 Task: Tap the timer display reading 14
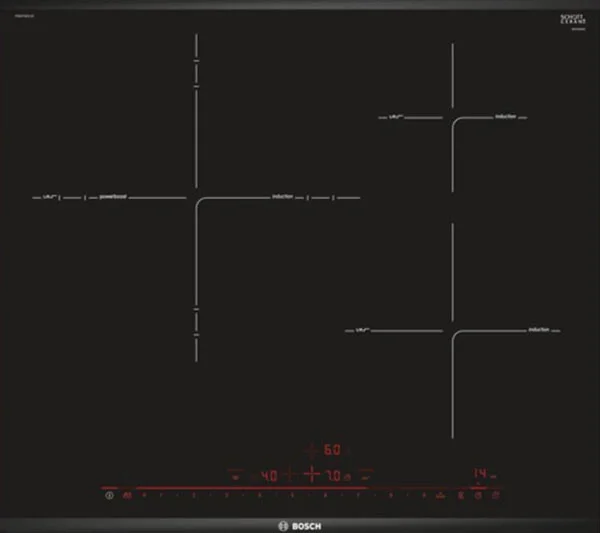point(480,472)
